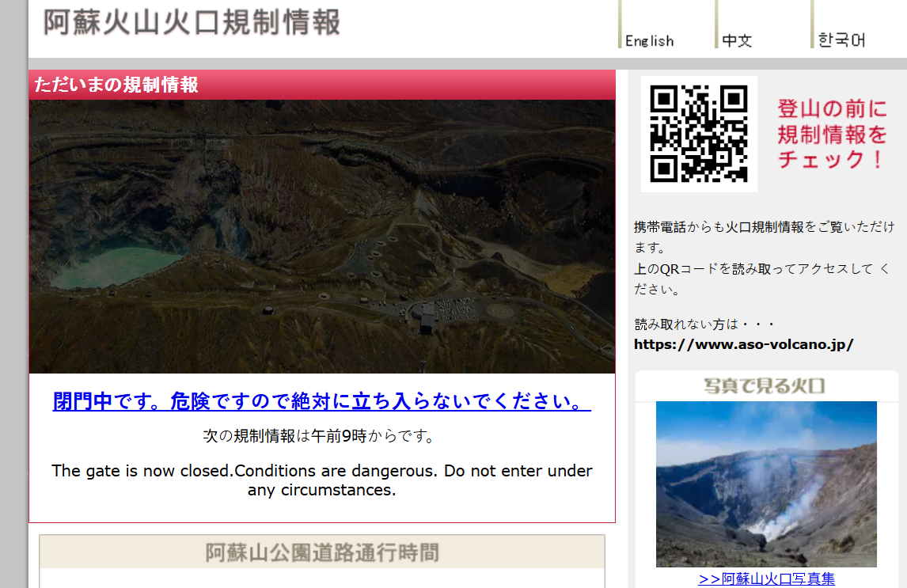Click the ただいまの規制情報 red header bar
The width and height of the screenshot is (907, 588).
(x=322, y=85)
